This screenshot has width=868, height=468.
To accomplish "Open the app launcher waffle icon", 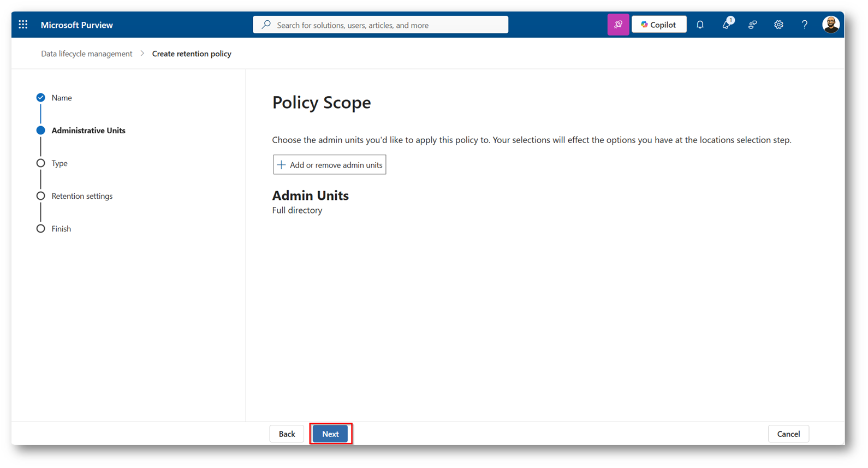I will pyautogui.click(x=23, y=25).
